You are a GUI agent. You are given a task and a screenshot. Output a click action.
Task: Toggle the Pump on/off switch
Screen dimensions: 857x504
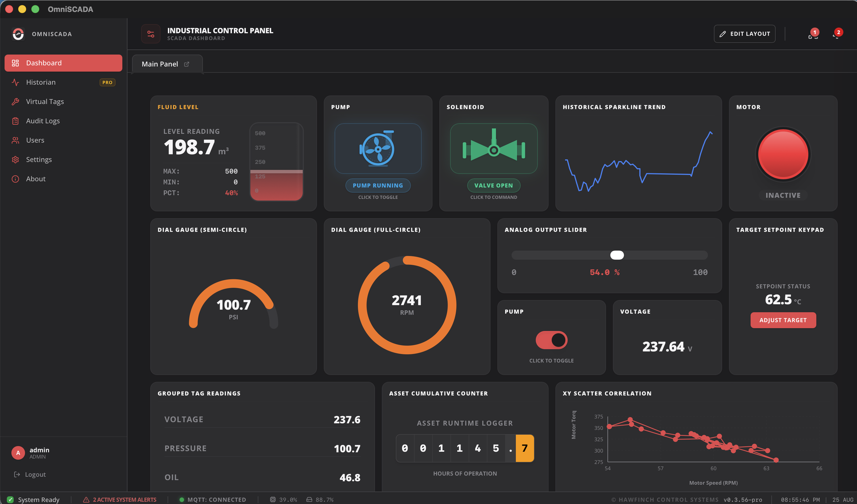tap(551, 340)
